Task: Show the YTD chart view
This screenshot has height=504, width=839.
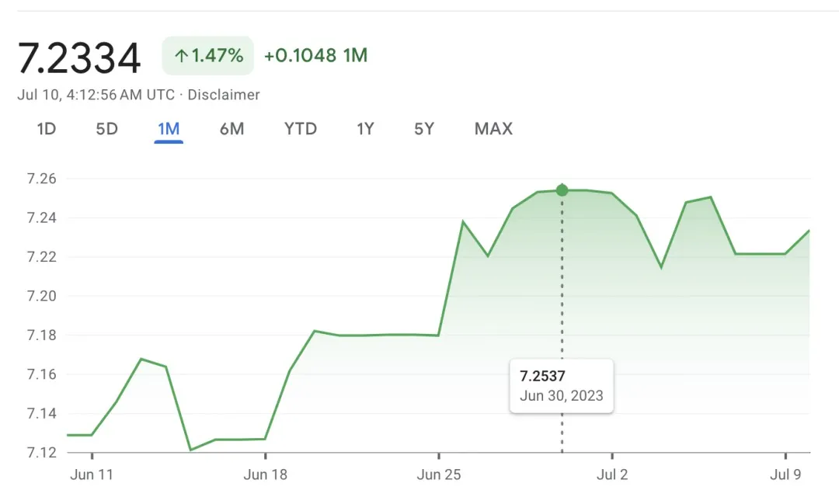Action: pyautogui.click(x=301, y=129)
